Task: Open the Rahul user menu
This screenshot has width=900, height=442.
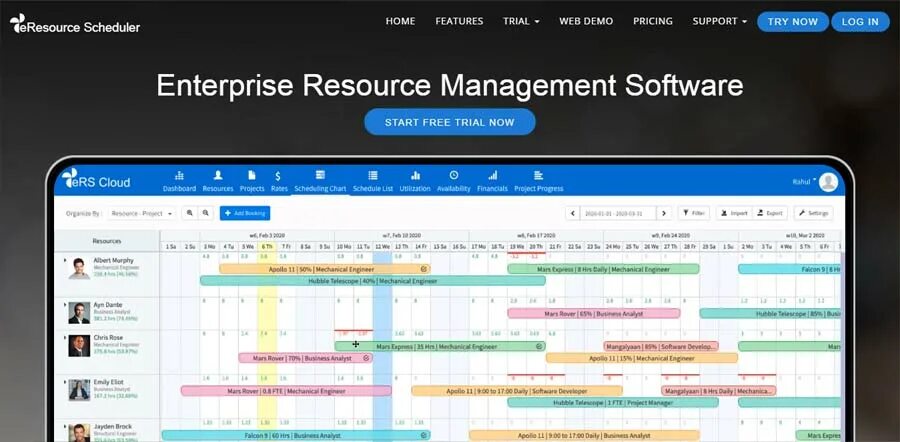Action: pos(804,181)
